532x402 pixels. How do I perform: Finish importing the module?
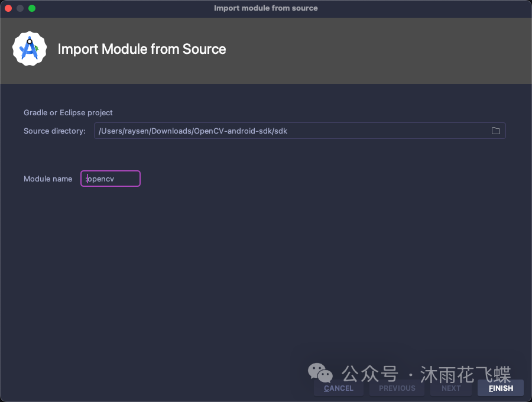pos(501,388)
